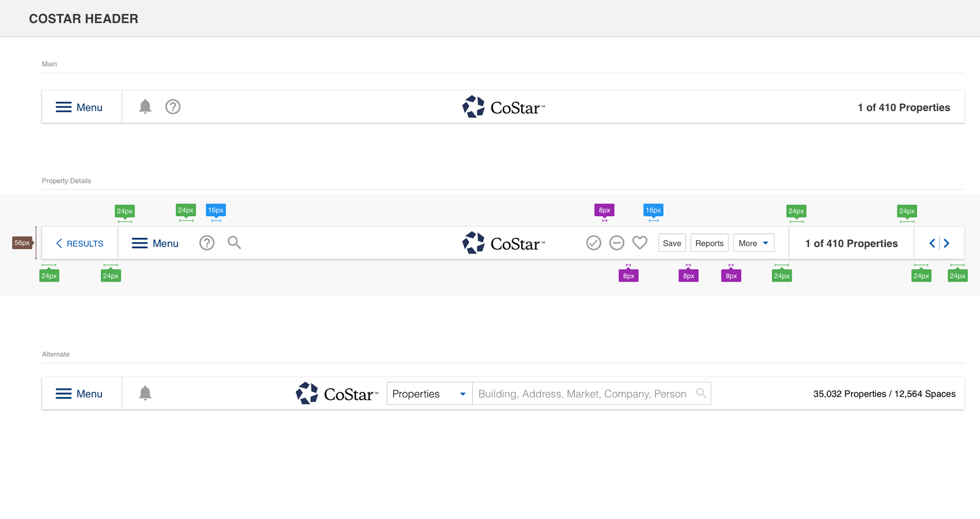The height and width of the screenshot is (519, 980).
Task: Click the 'COSTAR HEADER' title
Action: coord(84,19)
